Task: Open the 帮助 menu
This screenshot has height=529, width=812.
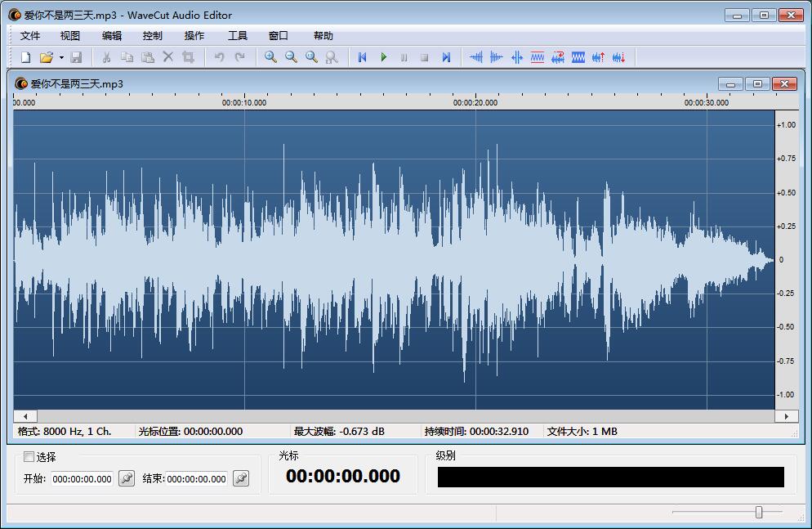Action: 323,36
